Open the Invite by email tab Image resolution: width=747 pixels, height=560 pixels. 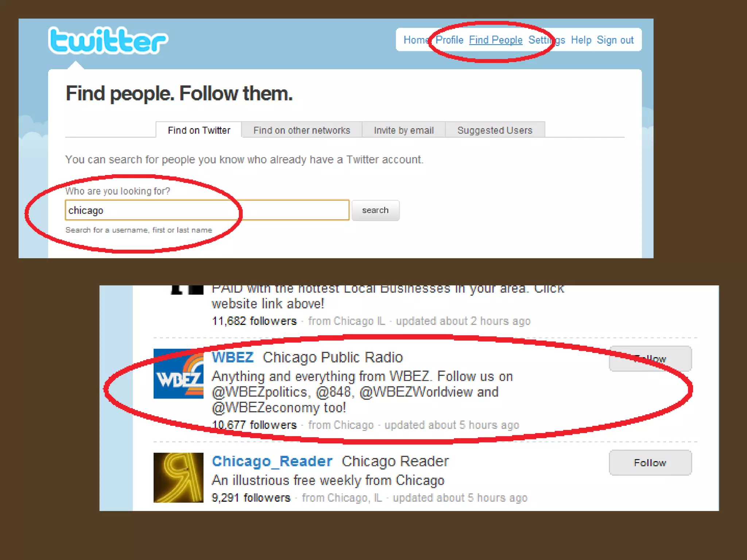(404, 130)
